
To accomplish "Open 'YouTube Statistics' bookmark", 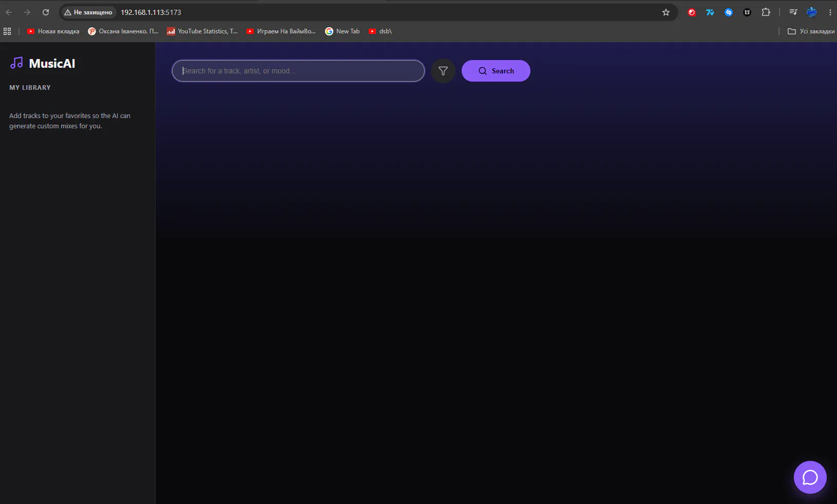I will [x=202, y=31].
